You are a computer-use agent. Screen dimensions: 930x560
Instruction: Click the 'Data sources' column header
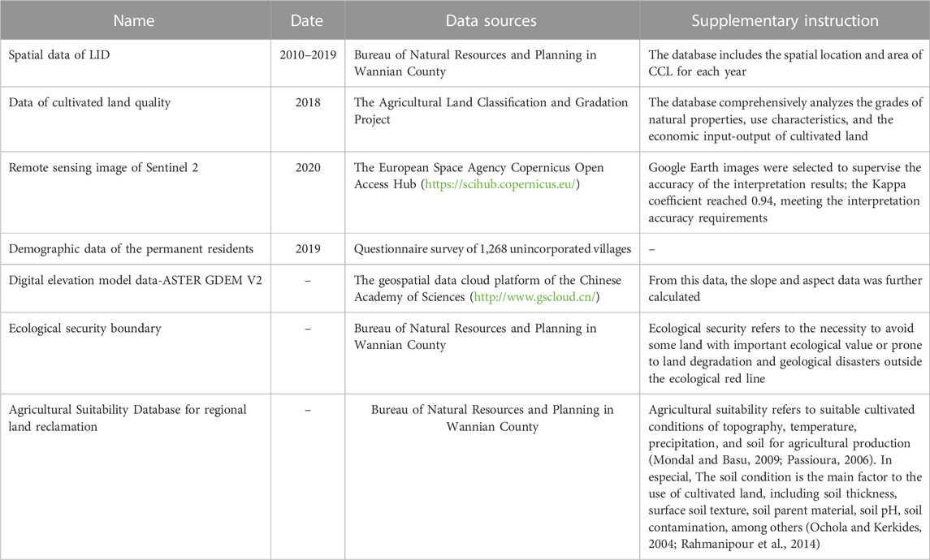(x=491, y=21)
